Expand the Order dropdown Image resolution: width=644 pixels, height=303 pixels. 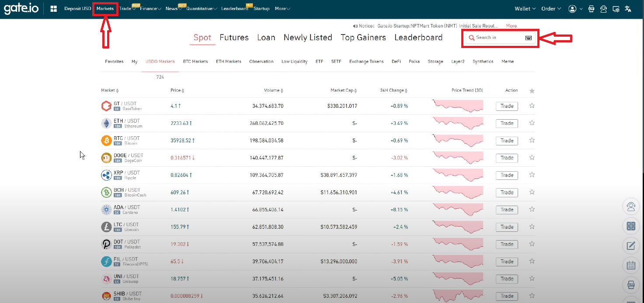[x=551, y=9]
